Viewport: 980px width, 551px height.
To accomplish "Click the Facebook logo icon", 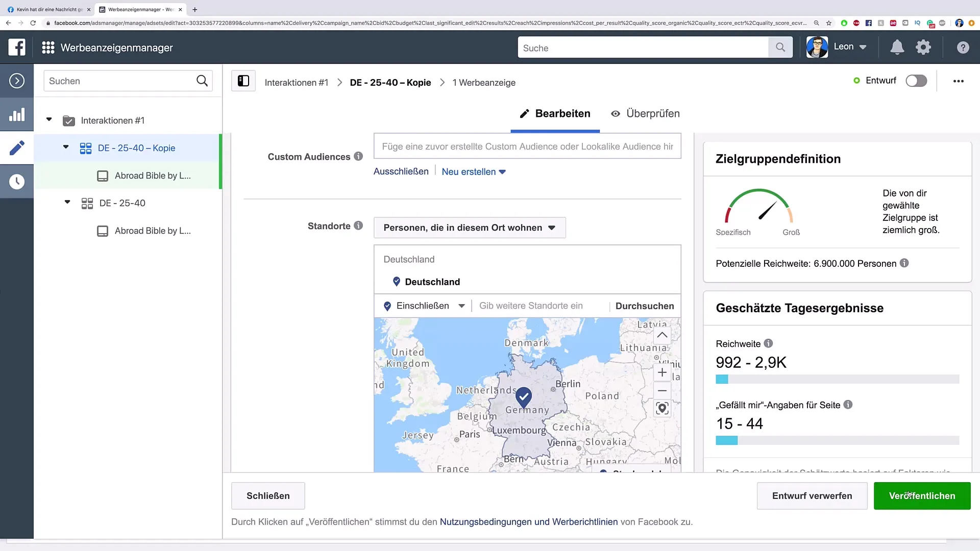I will (x=17, y=47).
